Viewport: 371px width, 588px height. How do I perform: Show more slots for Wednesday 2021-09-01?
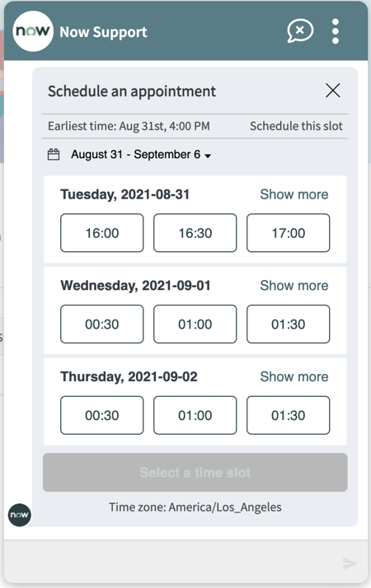coord(294,286)
